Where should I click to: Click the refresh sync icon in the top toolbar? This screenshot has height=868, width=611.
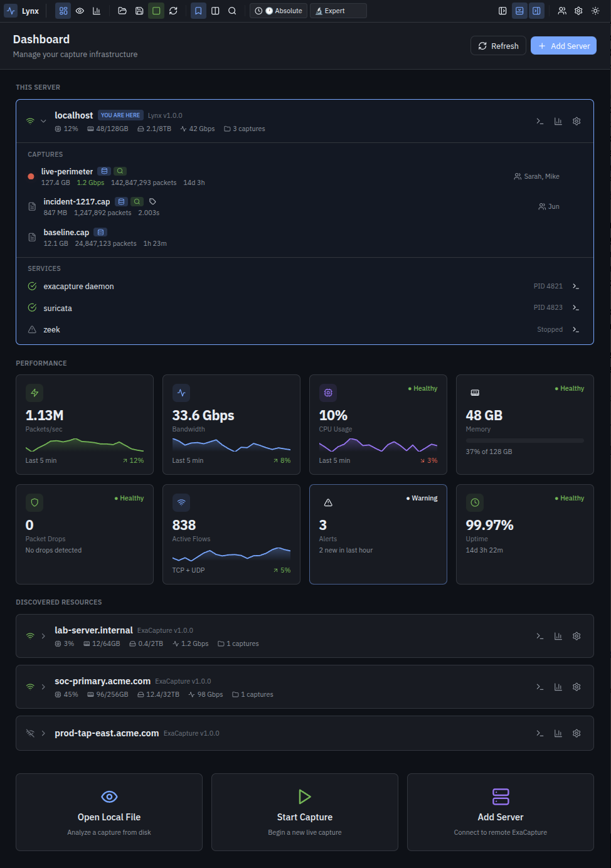(173, 11)
